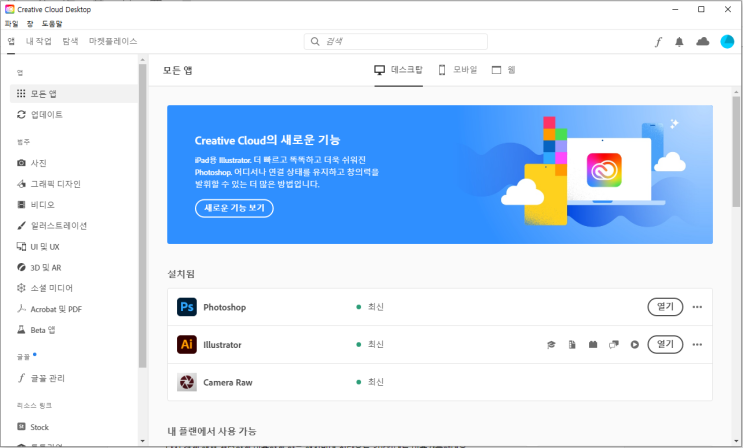Click the Illustrator Ai app icon
Viewport: 743px width, 448px height.
[187, 344]
